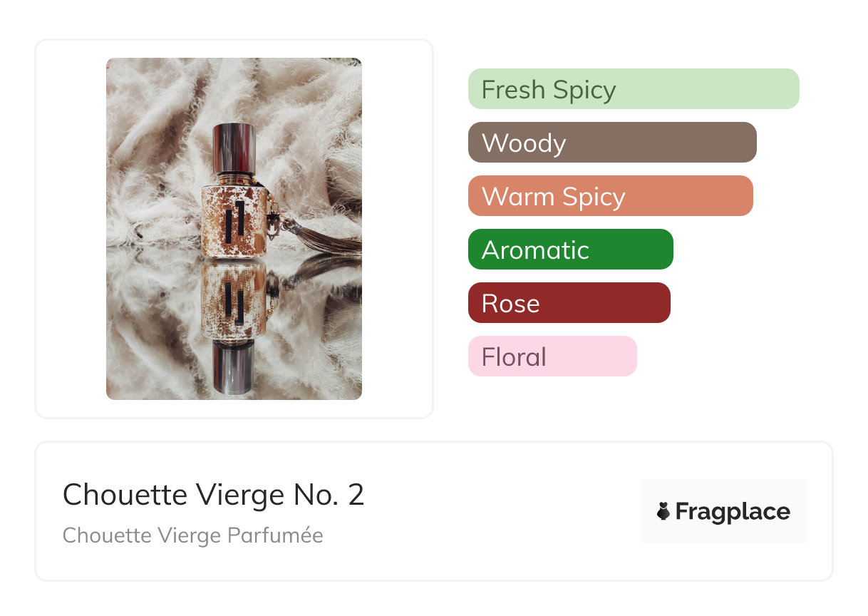
Task: Click the Warm Spicy accord bar
Action: click(610, 196)
